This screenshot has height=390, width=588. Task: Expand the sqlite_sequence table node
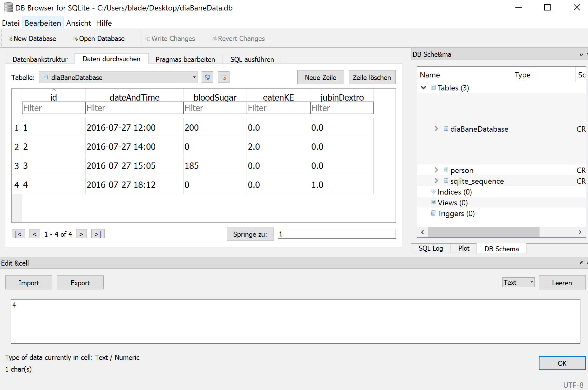[436, 181]
